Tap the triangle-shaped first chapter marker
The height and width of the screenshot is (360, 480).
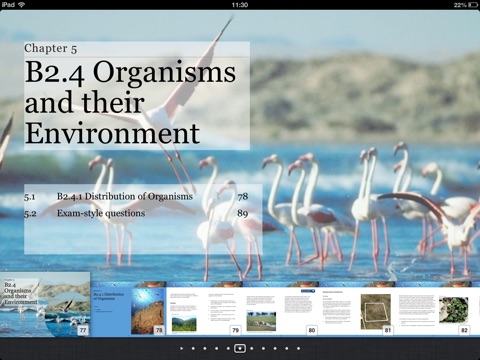point(182,348)
